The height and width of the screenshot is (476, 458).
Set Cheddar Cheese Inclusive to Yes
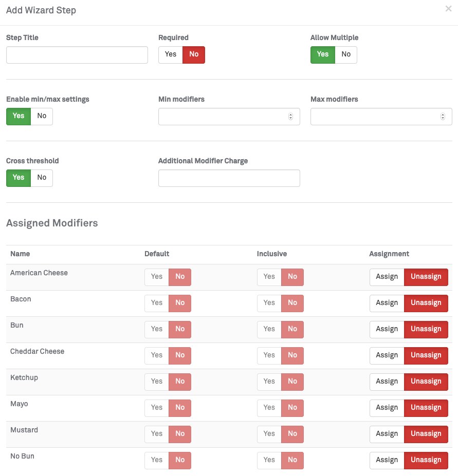click(x=269, y=355)
